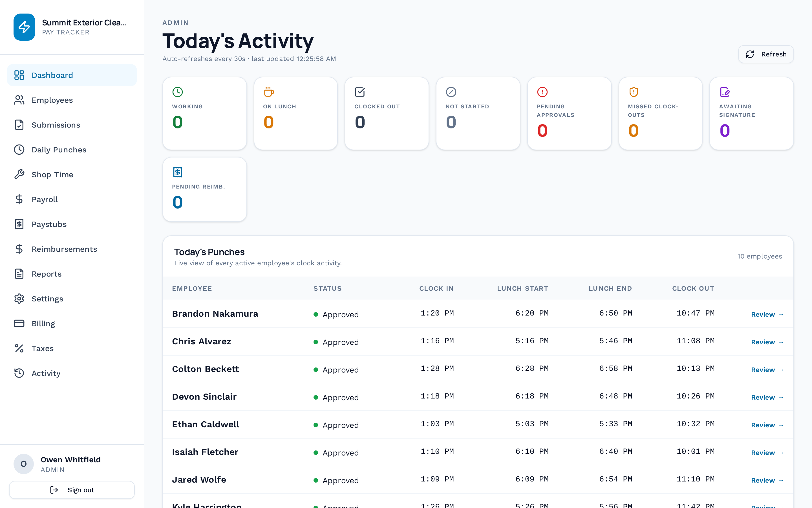Click the Pending Approvals alert icon

(542, 92)
